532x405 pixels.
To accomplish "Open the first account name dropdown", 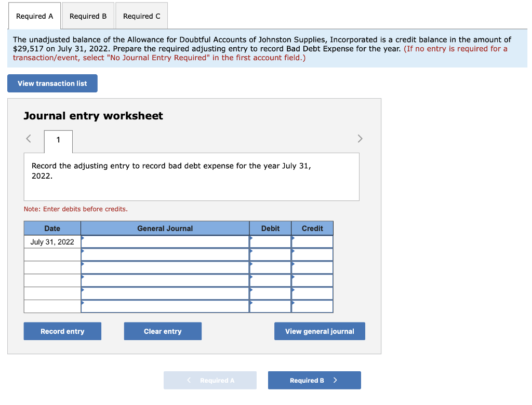I will (x=165, y=241).
